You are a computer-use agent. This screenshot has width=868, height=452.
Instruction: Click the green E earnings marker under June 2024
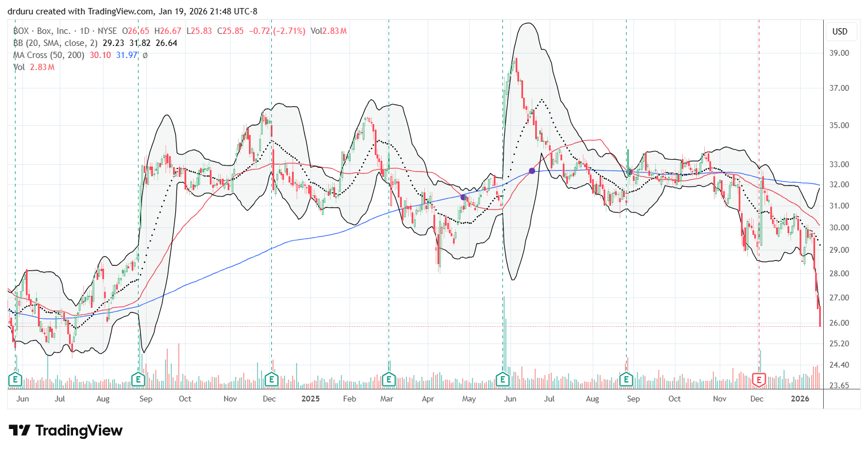(15, 379)
